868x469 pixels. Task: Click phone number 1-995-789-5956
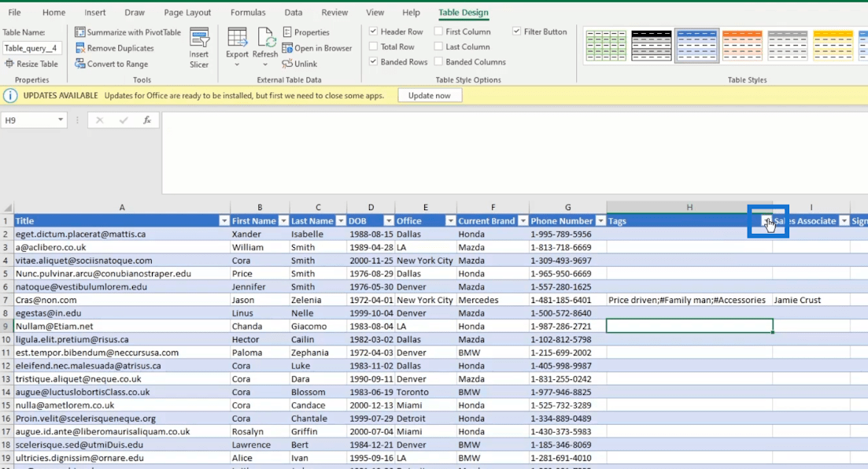[567, 234]
